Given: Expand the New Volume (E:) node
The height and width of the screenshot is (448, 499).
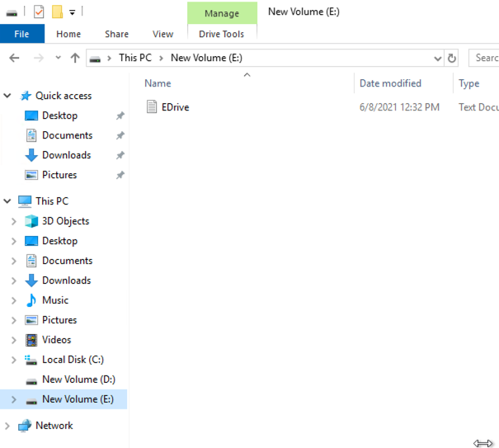Looking at the screenshot, I should pos(14,399).
